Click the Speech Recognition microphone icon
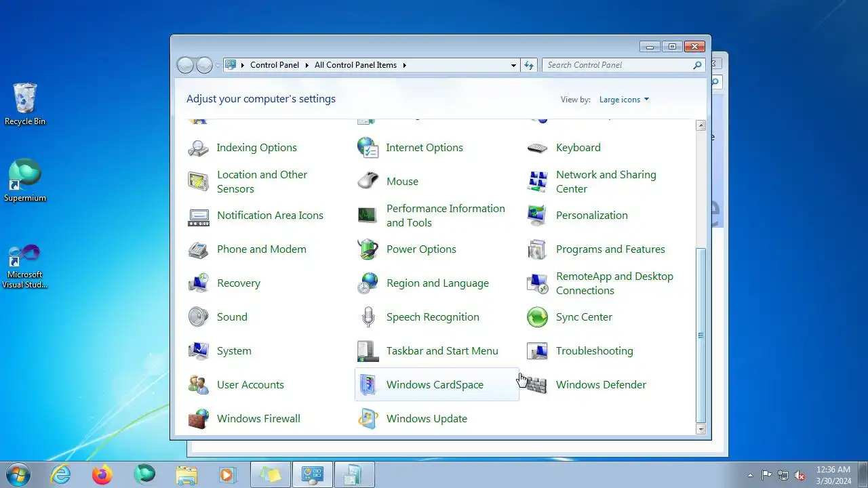868x488 pixels. (368, 317)
